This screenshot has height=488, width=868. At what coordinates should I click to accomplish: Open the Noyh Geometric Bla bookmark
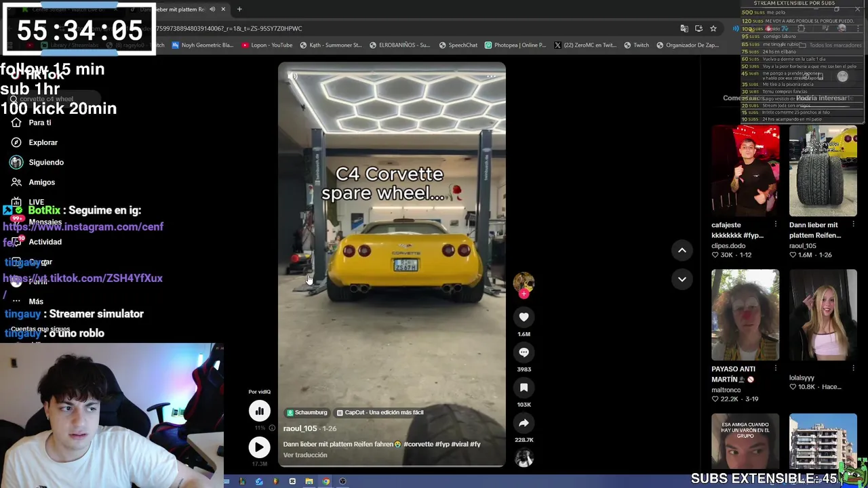203,45
